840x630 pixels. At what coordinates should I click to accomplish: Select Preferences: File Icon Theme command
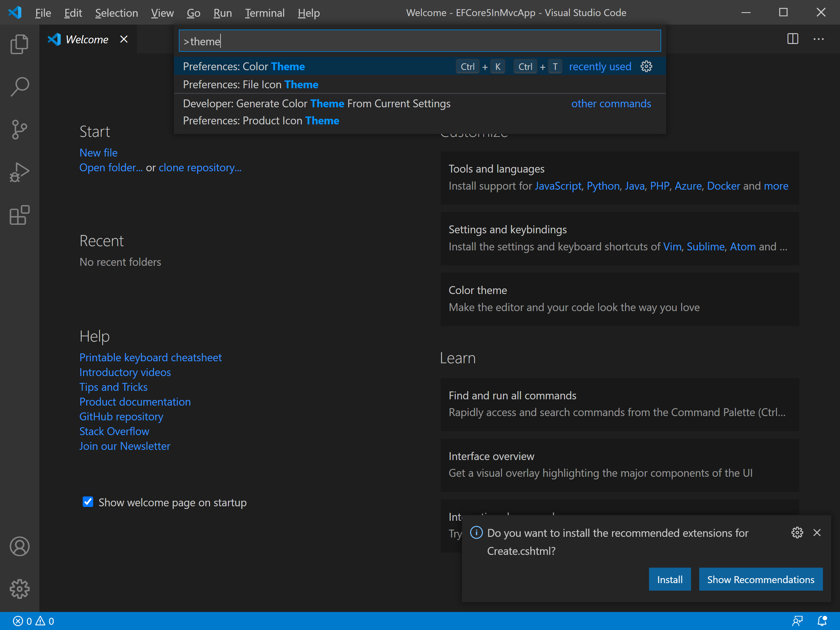[x=251, y=84]
